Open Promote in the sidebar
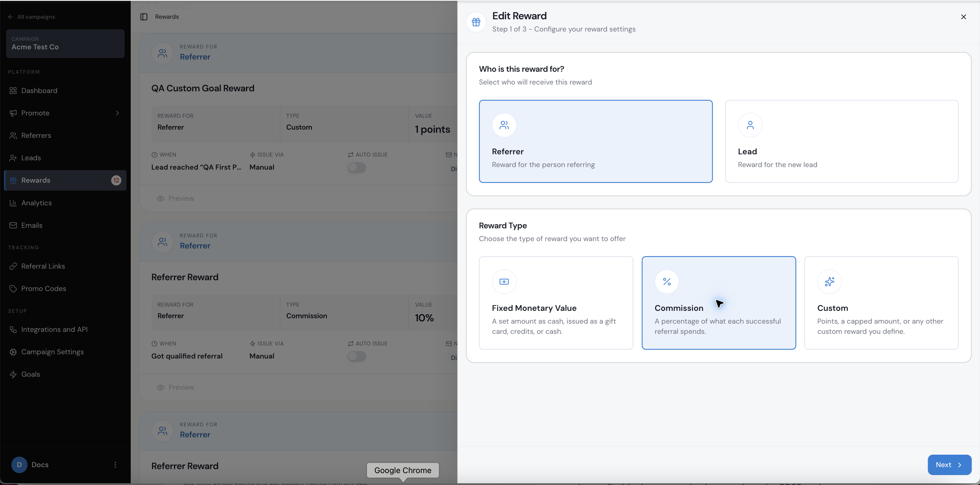 point(65,113)
